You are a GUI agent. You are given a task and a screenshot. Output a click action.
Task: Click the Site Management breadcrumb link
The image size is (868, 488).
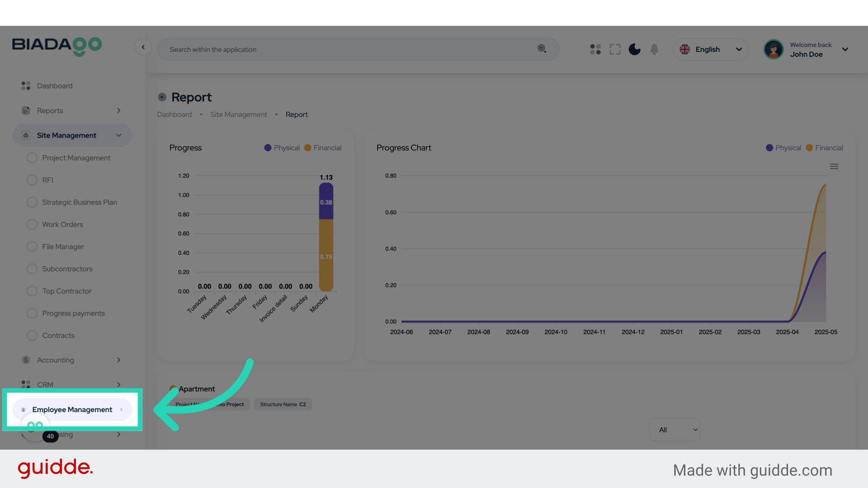(238, 115)
